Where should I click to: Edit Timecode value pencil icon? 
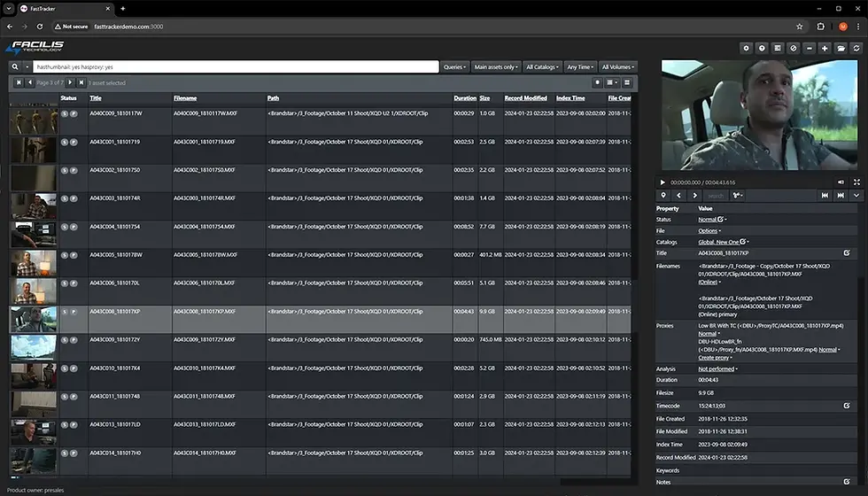(847, 406)
